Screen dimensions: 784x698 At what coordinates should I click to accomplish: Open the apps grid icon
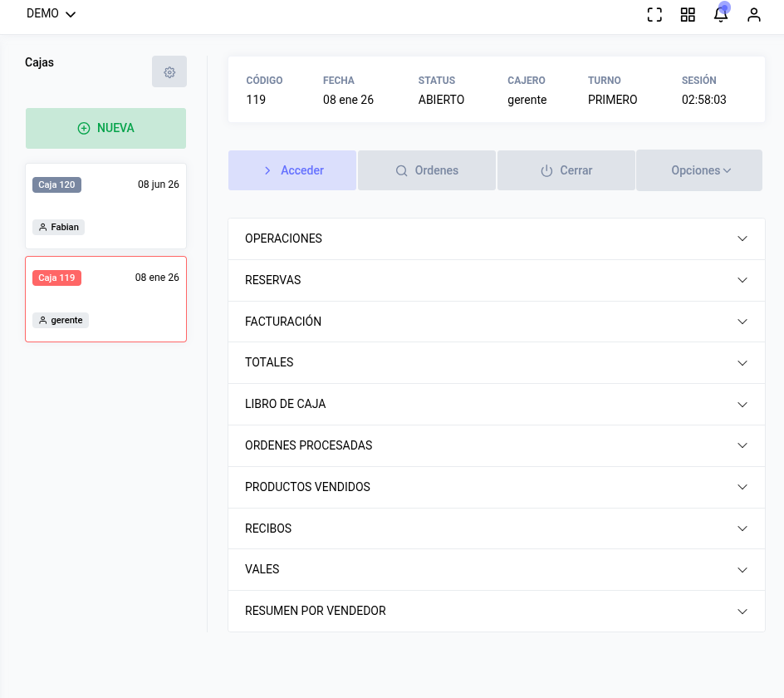(688, 14)
